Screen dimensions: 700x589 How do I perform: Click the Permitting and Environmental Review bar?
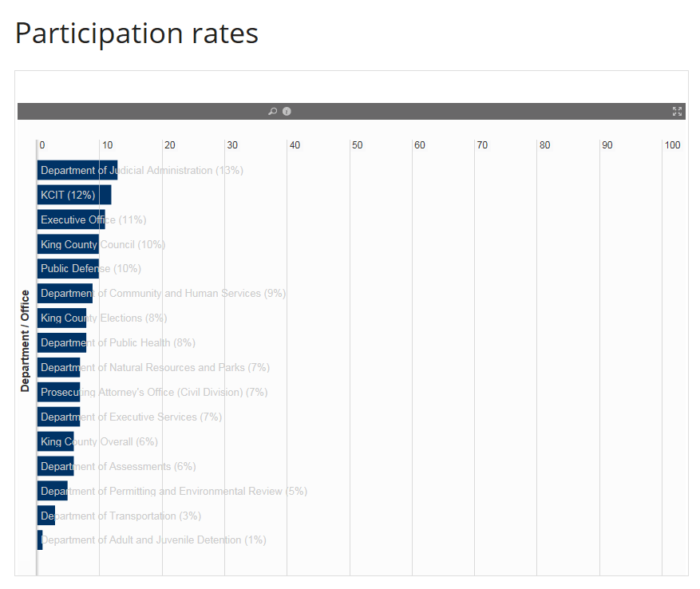pyautogui.click(x=53, y=492)
